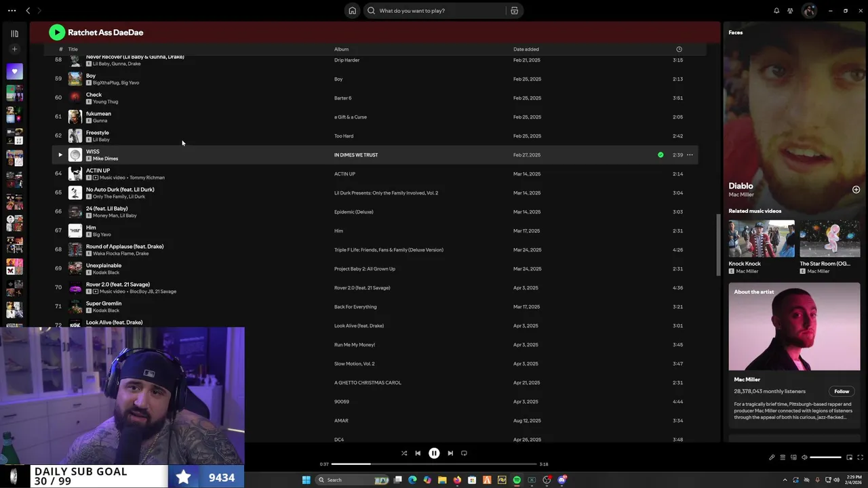Open Epidemic (Deluxe) album
The height and width of the screenshot is (488, 868).
(x=353, y=211)
